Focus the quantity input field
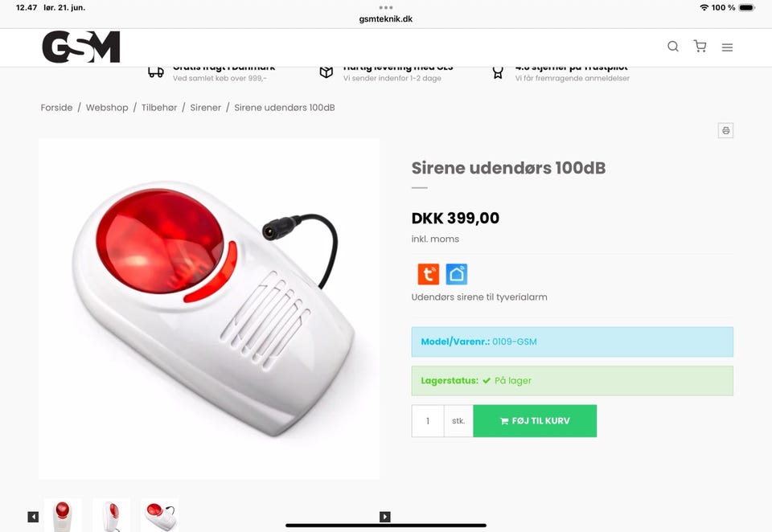The height and width of the screenshot is (532, 772). pyautogui.click(x=428, y=421)
